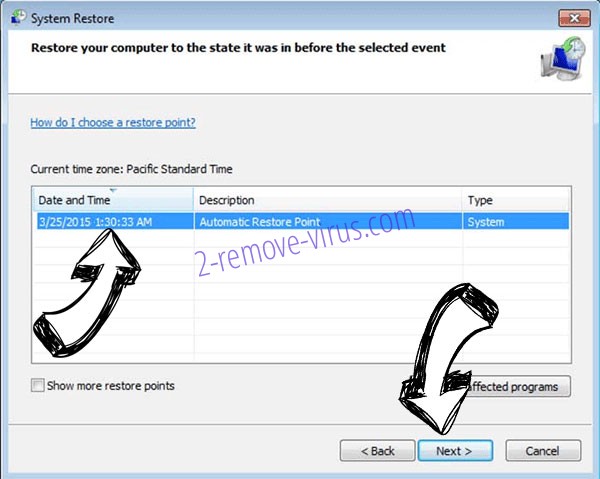Viewport: 600px width, 479px height.
Task: Cancel the System Restore wizard
Action: tap(543, 451)
